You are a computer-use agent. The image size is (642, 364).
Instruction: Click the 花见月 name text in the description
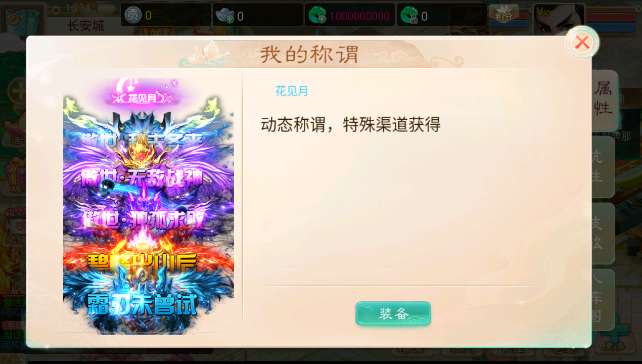(292, 91)
